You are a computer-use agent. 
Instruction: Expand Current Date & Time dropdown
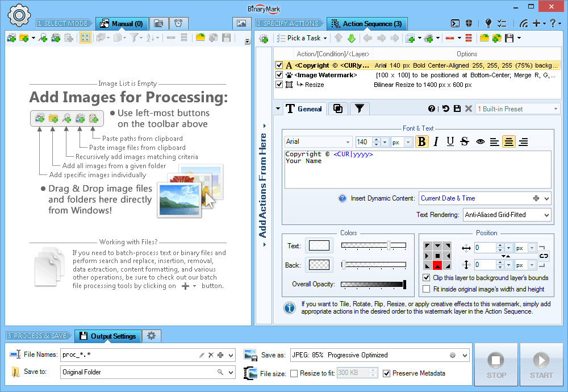(546, 198)
